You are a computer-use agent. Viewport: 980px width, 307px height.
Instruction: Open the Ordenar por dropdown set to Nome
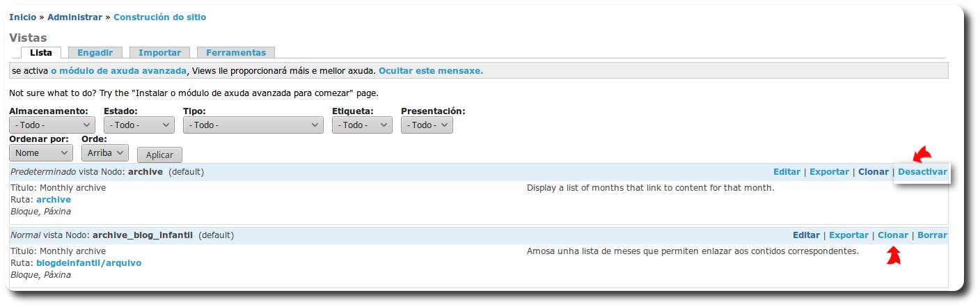40,152
